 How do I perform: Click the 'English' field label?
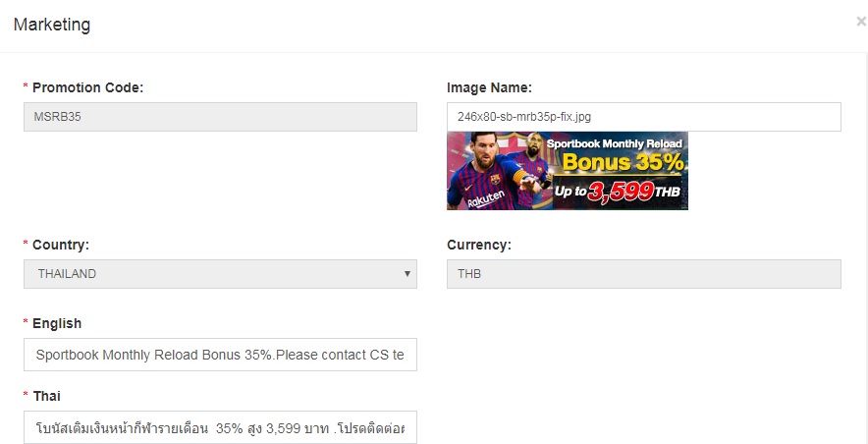click(x=57, y=323)
